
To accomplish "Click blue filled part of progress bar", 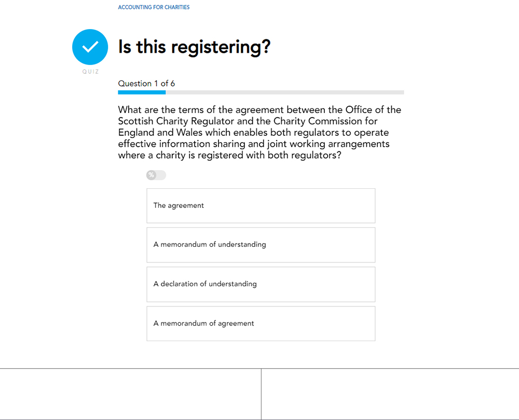I will (x=142, y=92).
